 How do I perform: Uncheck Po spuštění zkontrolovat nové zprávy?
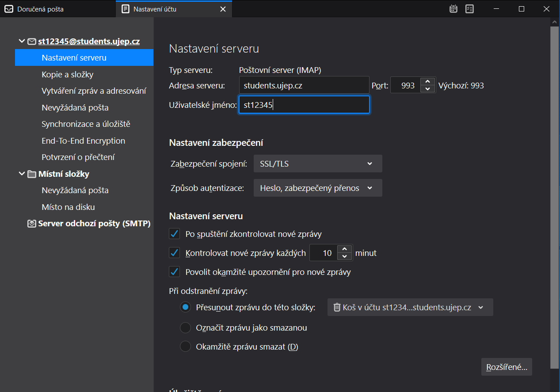(175, 234)
